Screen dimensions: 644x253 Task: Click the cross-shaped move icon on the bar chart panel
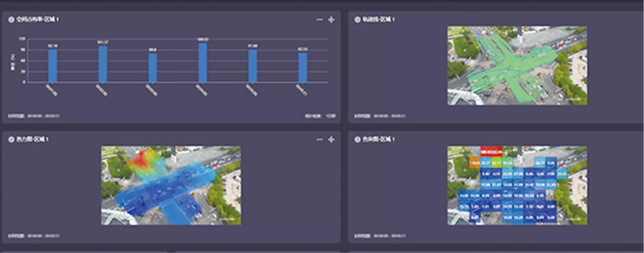coord(331,20)
